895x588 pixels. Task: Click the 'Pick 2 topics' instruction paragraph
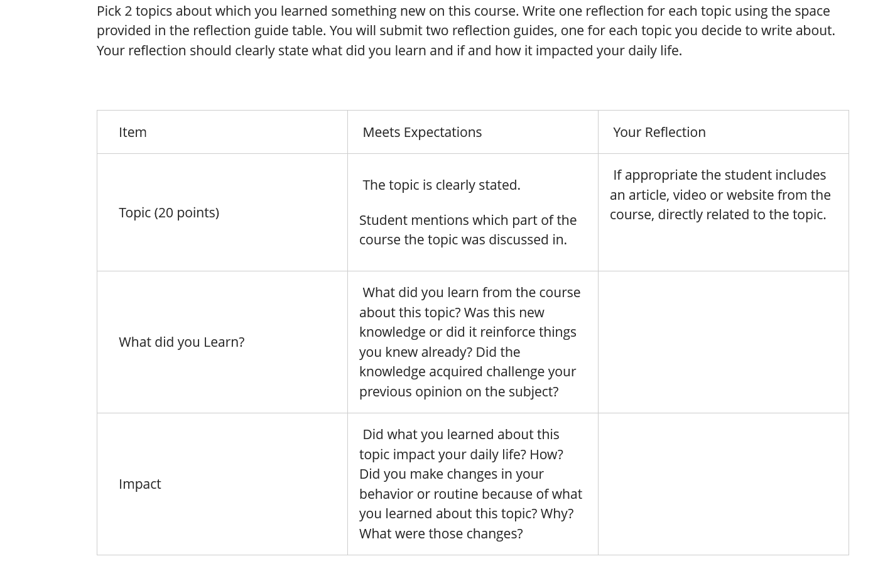tap(465, 30)
